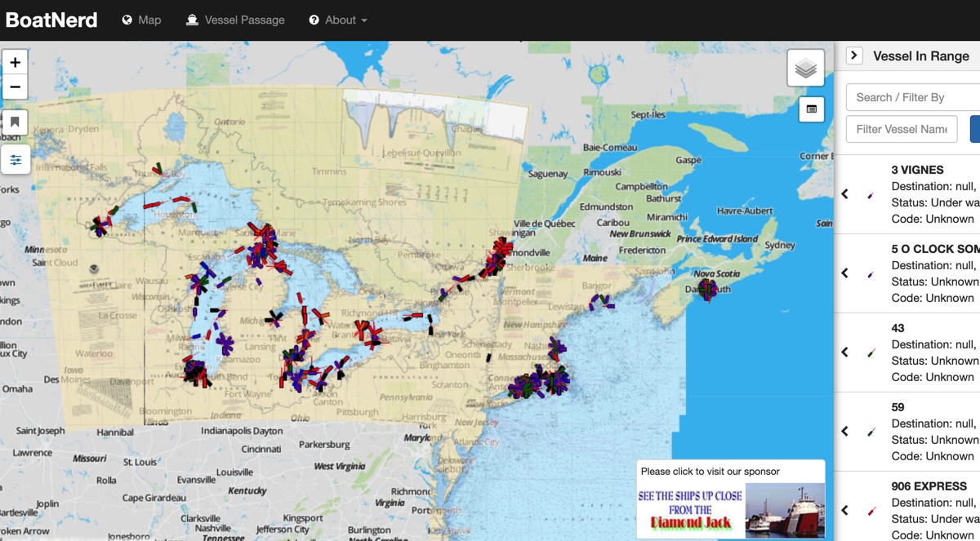Click the BoatNerd brand link

click(x=51, y=20)
